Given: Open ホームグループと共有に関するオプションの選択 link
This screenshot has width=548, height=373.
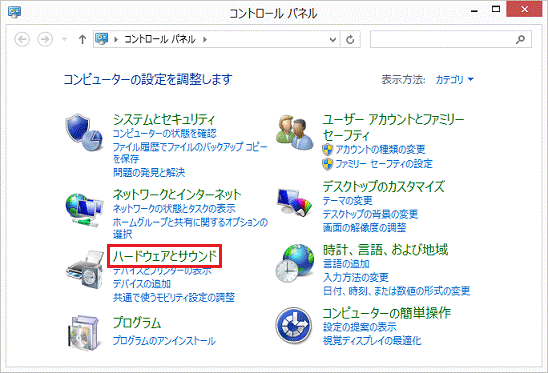Looking at the screenshot, I should 190,228.
